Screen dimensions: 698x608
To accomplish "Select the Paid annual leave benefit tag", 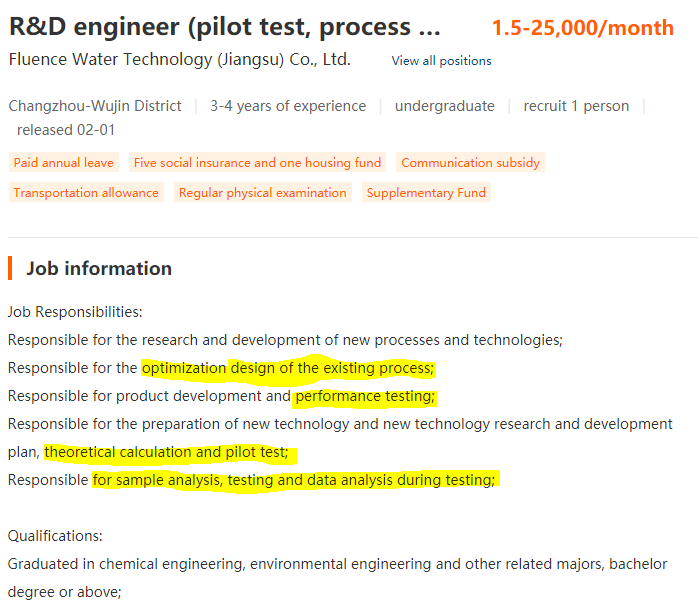I will point(64,162).
